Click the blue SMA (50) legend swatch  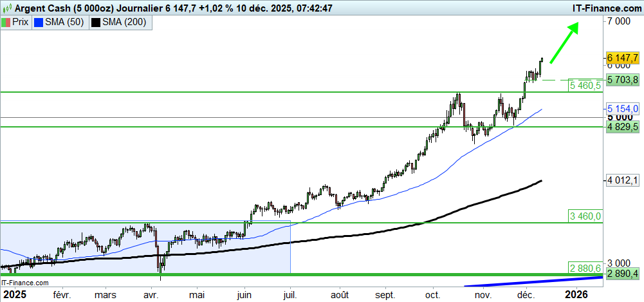click(x=38, y=23)
